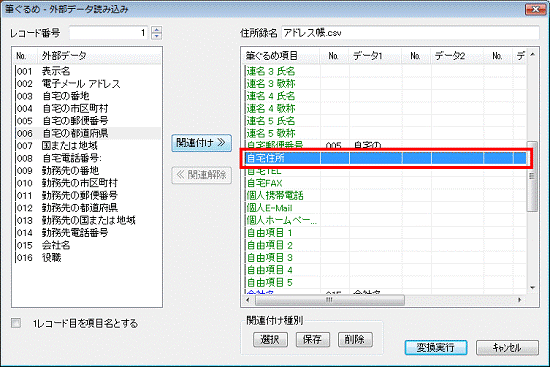Click the キャンセル button
Viewport: 550px width, 367px height.
point(507,347)
